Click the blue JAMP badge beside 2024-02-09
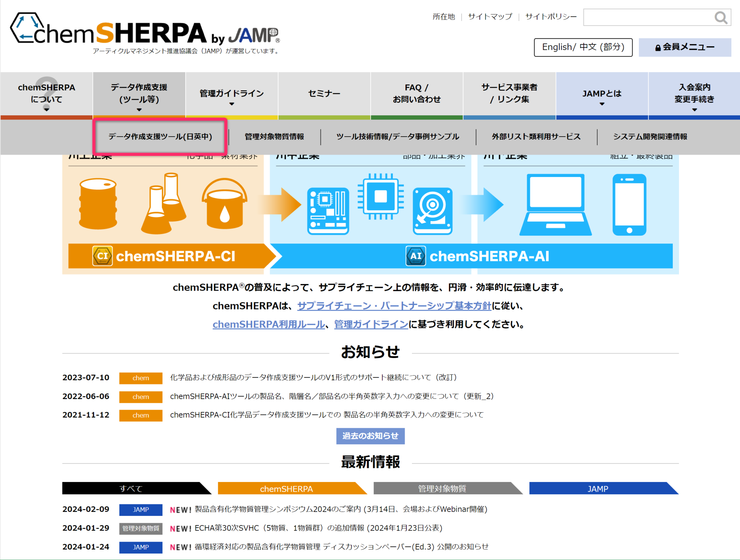This screenshot has width=740, height=560. (x=141, y=510)
